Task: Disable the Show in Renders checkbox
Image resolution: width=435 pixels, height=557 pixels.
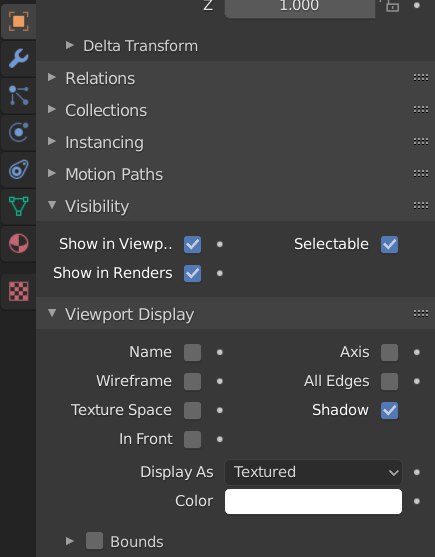Action: tap(192, 273)
